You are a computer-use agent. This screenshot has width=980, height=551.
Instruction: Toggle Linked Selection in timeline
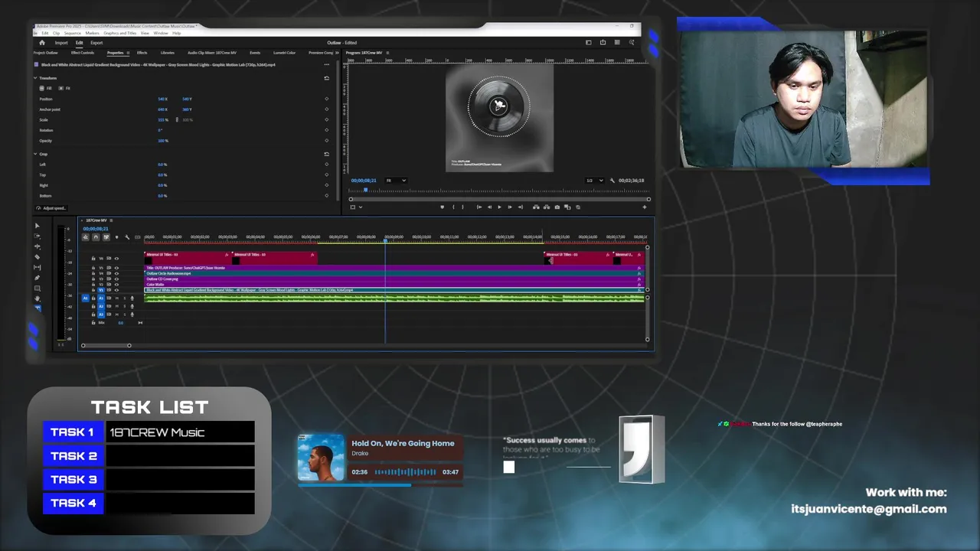[106, 237]
